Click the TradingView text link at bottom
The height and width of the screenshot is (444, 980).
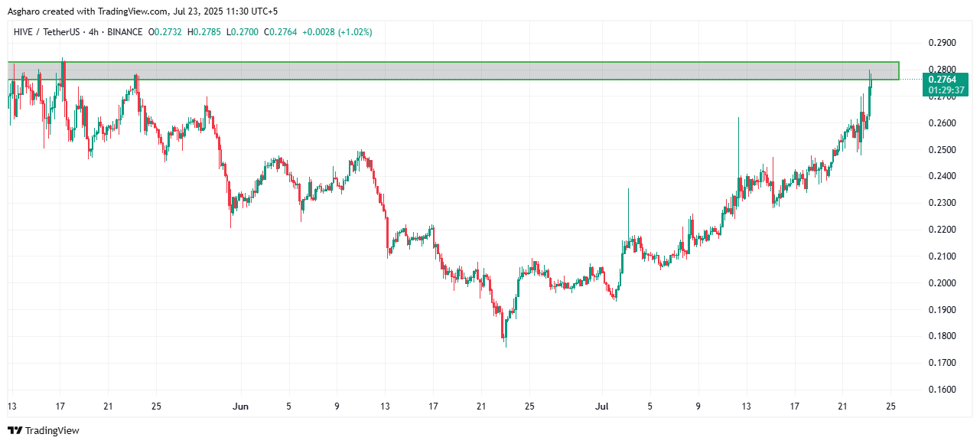pos(52,431)
